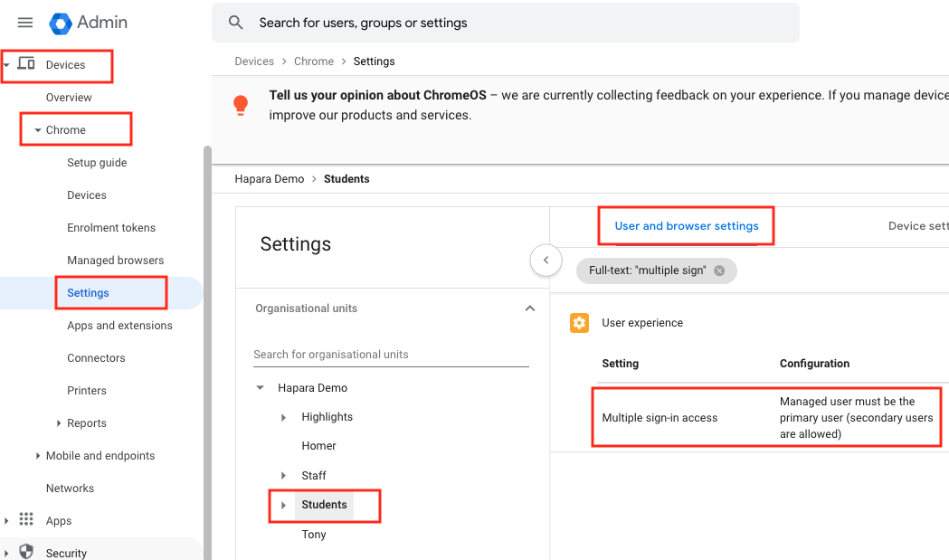Collapse the Hapara Demo tree node
Image resolution: width=949 pixels, height=560 pixels.
pyautogui.click(x=261, y=387)
